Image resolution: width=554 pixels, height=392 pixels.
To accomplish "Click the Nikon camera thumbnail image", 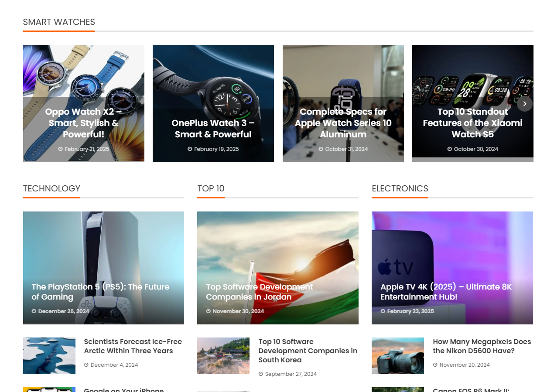I will click(397, 356).
